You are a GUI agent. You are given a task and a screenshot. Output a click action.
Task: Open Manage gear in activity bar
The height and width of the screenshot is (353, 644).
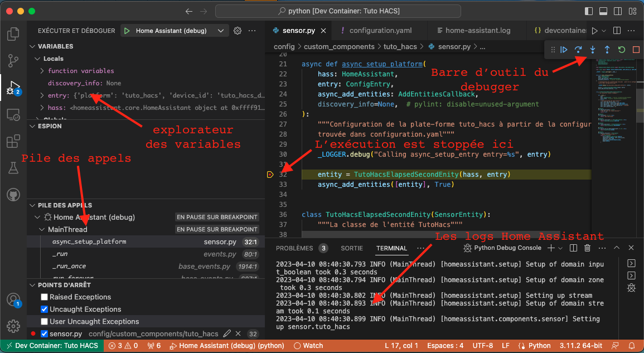tap(13, 326)
